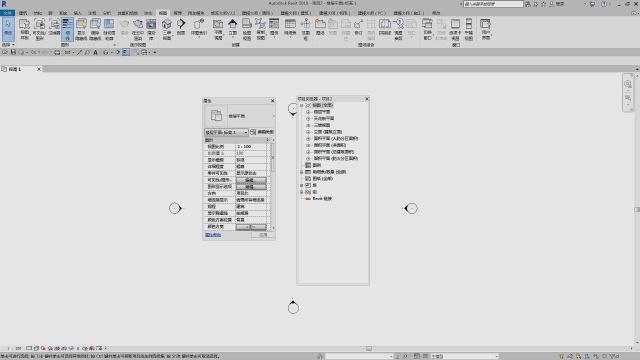This screenshot has height=360, width=640.
Task: Click the Render in Cloud teapot icon
Action: pyautogui.click(x=138, y=29)
